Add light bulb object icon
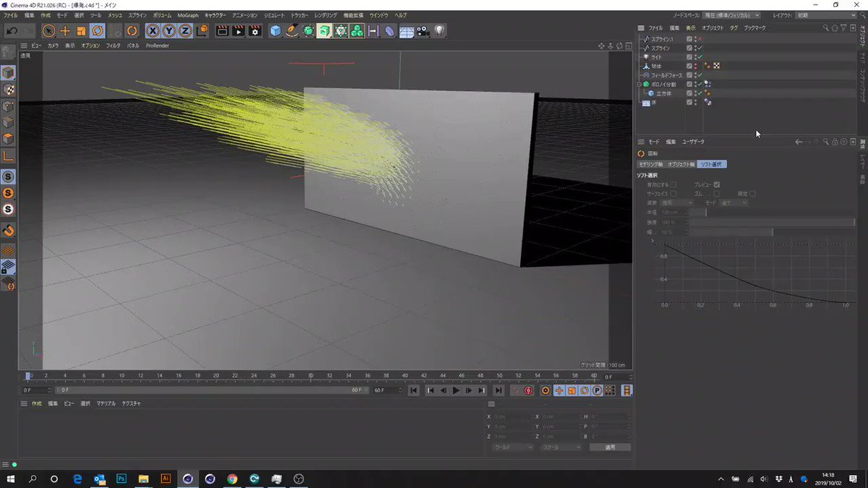 coord(439,31)
